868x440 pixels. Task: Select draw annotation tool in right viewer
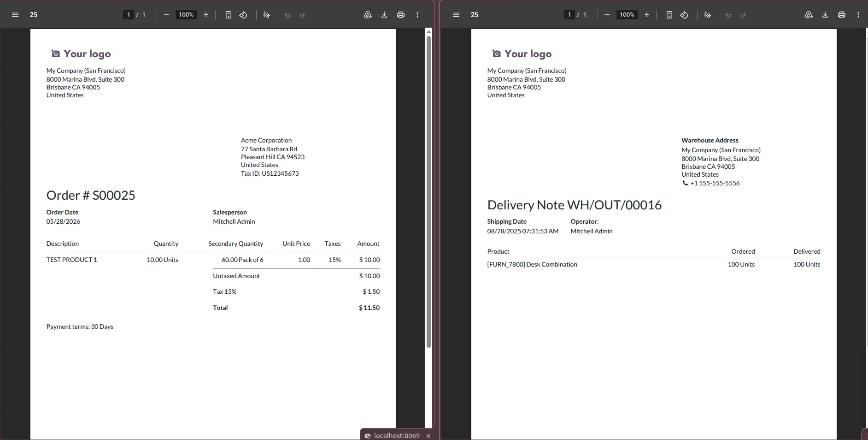coord(707,15)
